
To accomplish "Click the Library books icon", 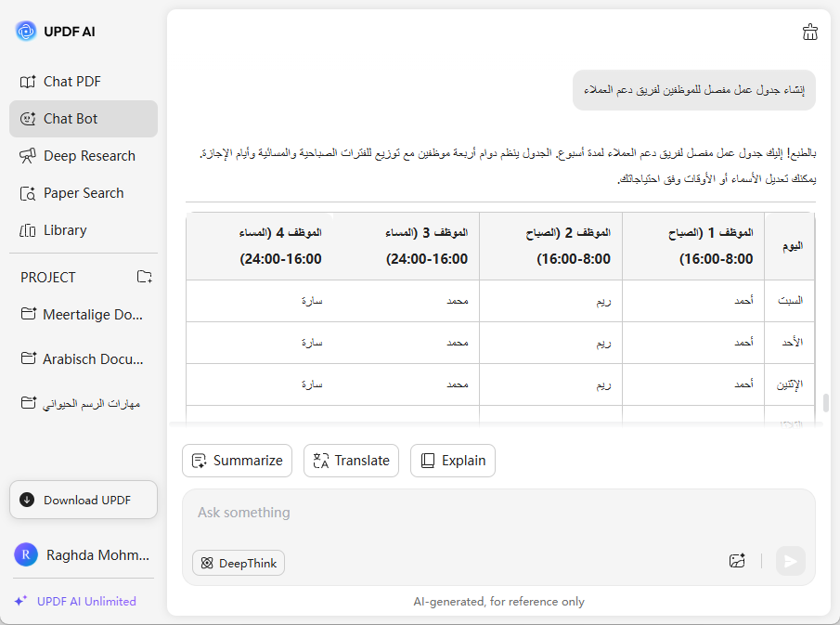I will coord(28,230).
